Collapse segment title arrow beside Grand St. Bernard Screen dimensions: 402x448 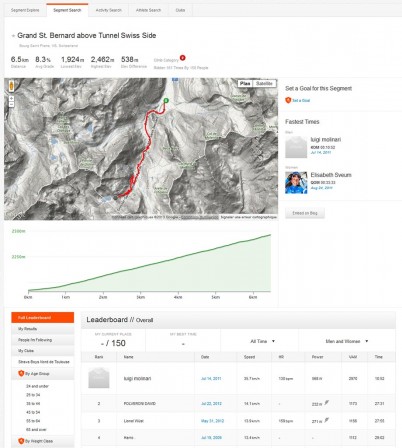point(13,36)
